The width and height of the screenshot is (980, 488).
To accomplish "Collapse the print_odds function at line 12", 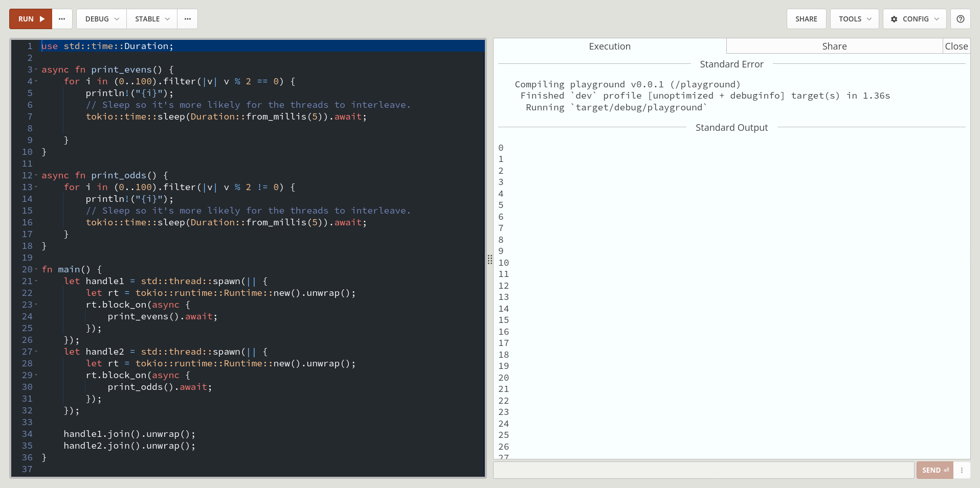I will pyautogui.click(x=36, y=175).
